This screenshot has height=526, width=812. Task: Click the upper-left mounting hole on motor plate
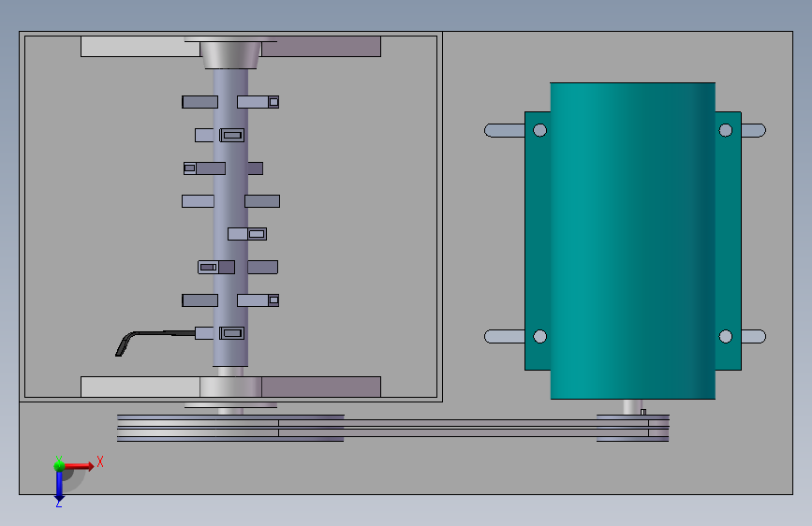tap(539, 130)
